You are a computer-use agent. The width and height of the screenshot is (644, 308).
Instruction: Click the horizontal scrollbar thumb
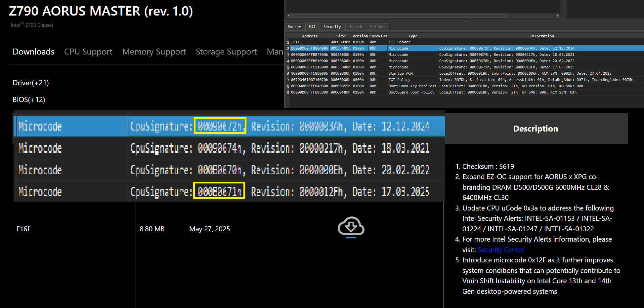coord(400,16)
